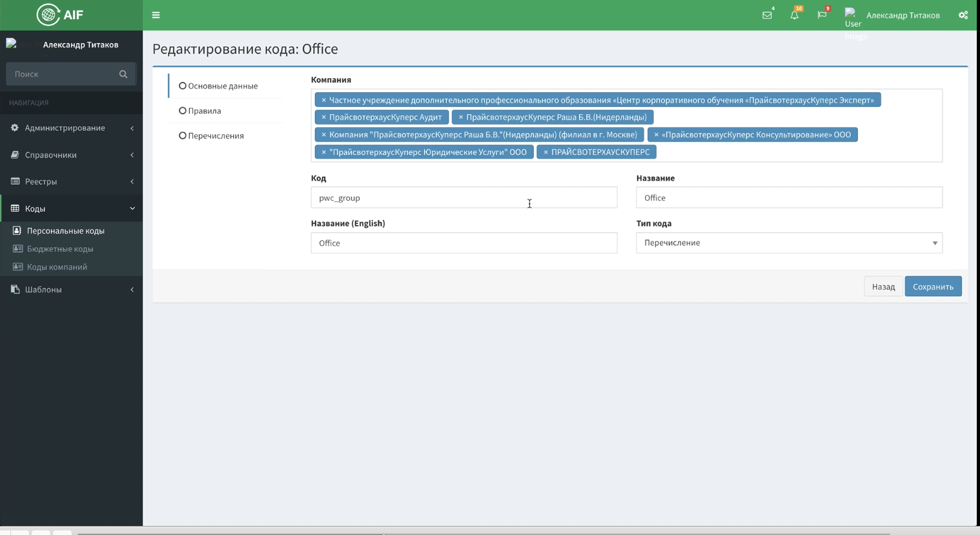Click the Персональные коды card icon
The height and width of the screenshot is (535, 980).
pos(17,230)
